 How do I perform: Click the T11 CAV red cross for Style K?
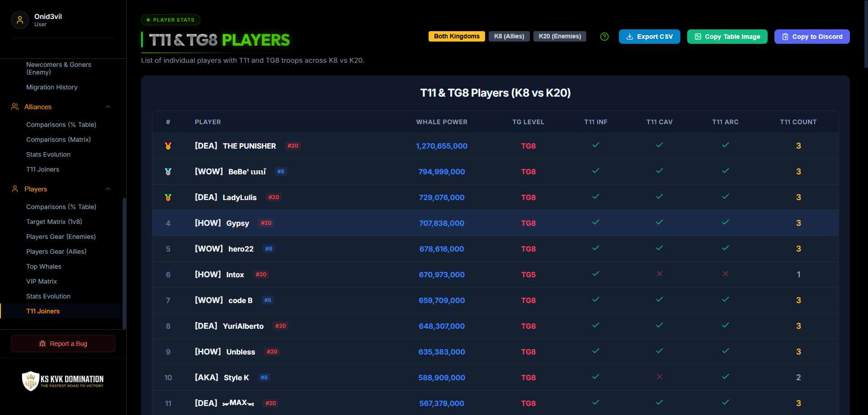point(660,377)
